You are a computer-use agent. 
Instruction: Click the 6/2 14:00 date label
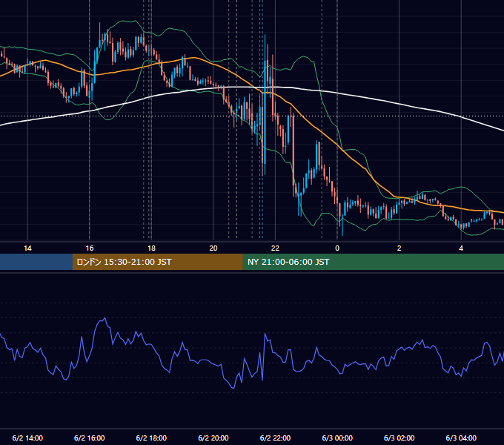27,438
